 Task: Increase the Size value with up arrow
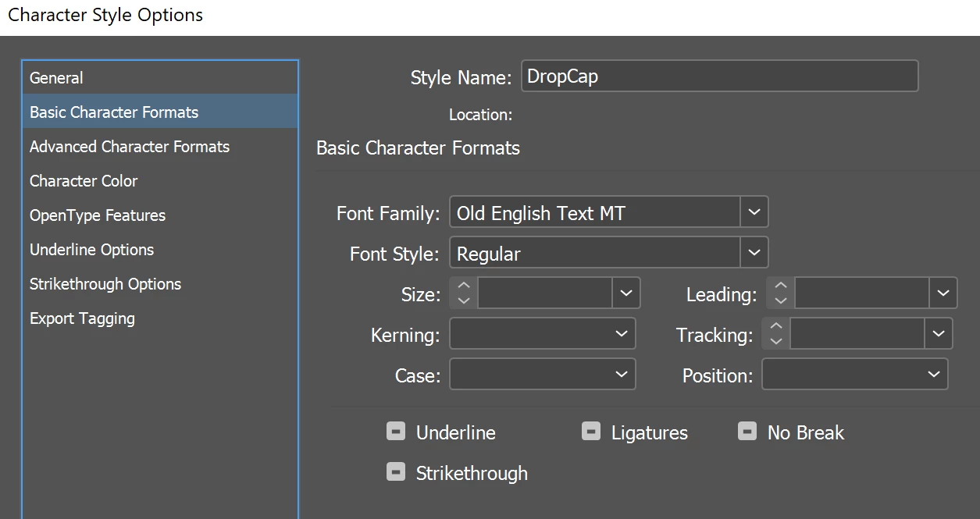464,286
